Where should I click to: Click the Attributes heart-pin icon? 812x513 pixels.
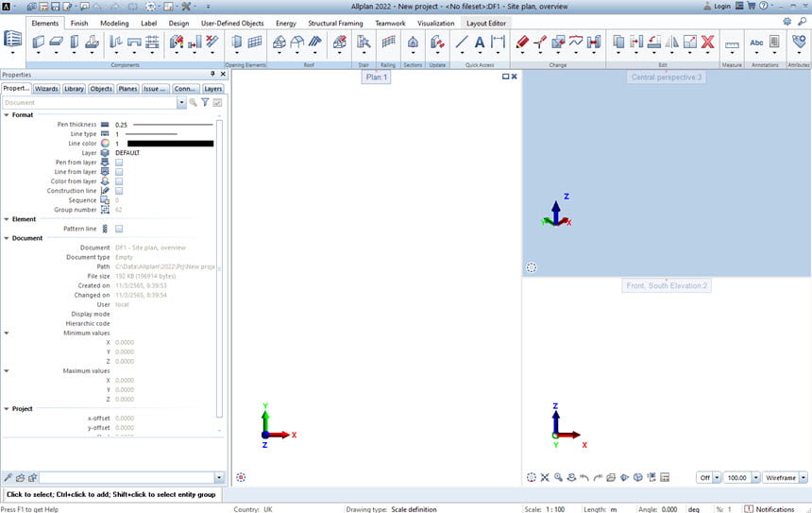coord(799,42)
